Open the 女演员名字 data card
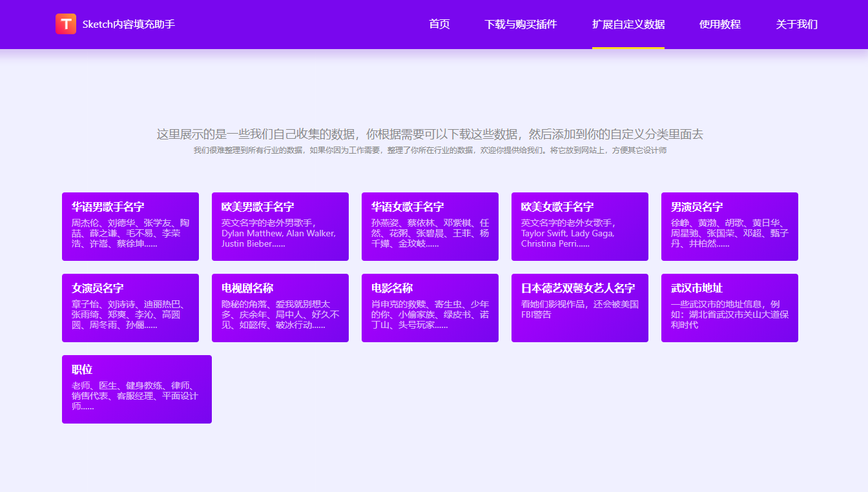Image resolution: width=868 pixels, height=492 pixels. click(130, 308)
